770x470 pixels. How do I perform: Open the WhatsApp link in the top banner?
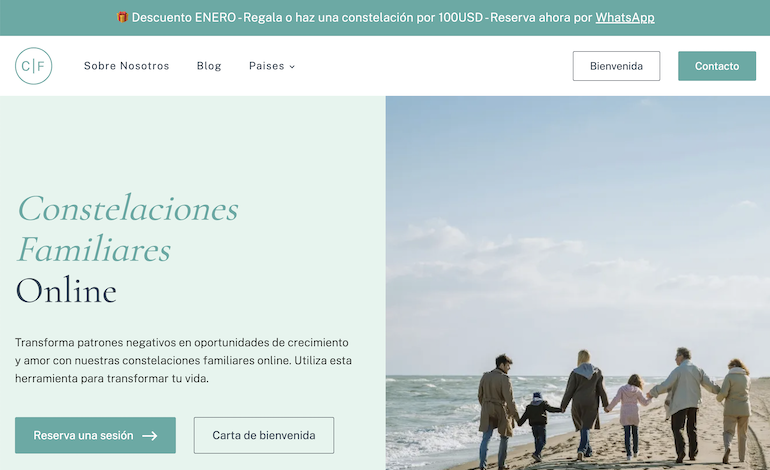625,18
